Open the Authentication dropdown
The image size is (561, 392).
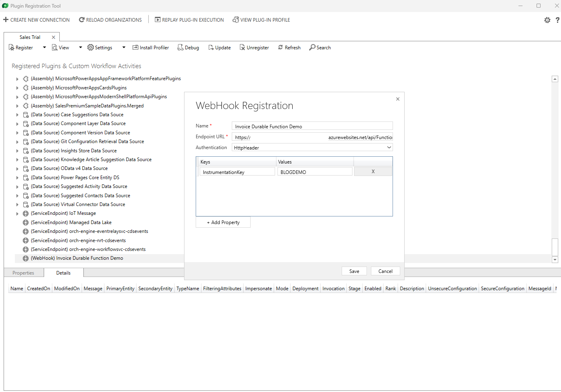point(312,148)
